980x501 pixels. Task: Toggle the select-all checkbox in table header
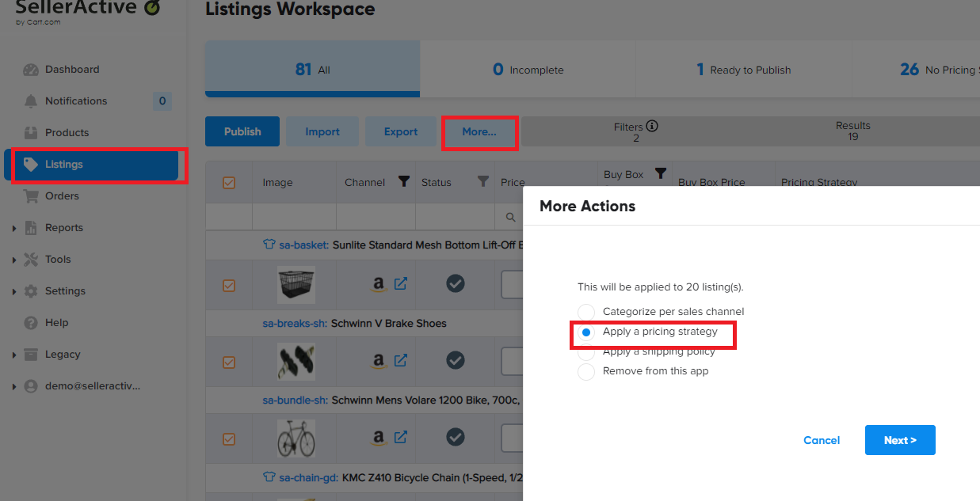click(x=229, y=183)
